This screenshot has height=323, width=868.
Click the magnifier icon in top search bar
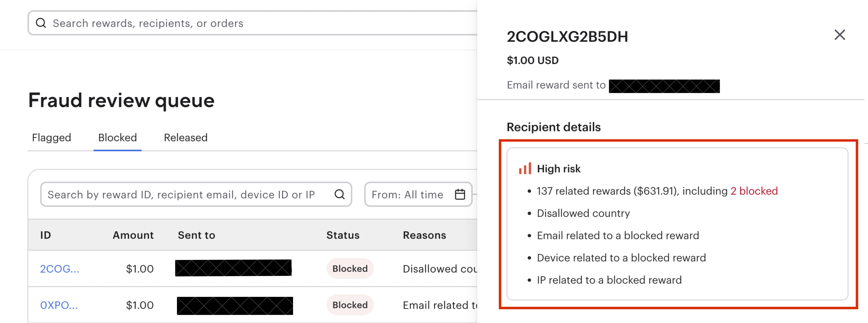click(x=41, y=23)
